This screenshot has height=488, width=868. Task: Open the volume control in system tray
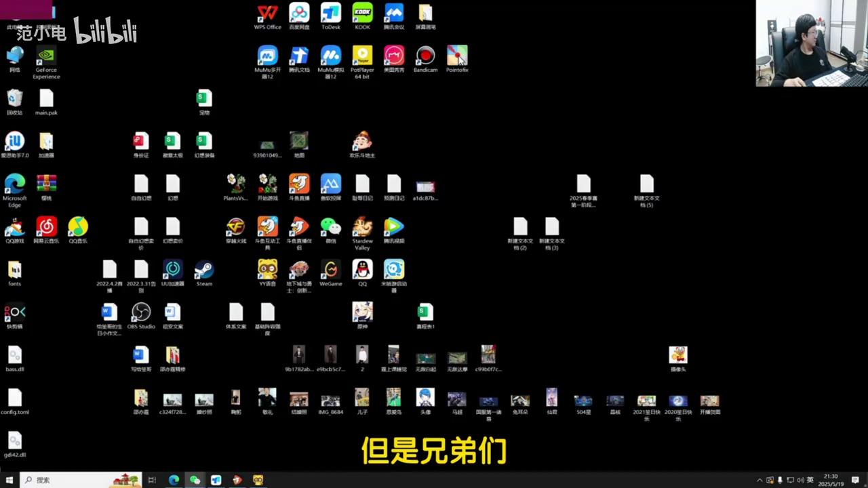pos(800,480)
